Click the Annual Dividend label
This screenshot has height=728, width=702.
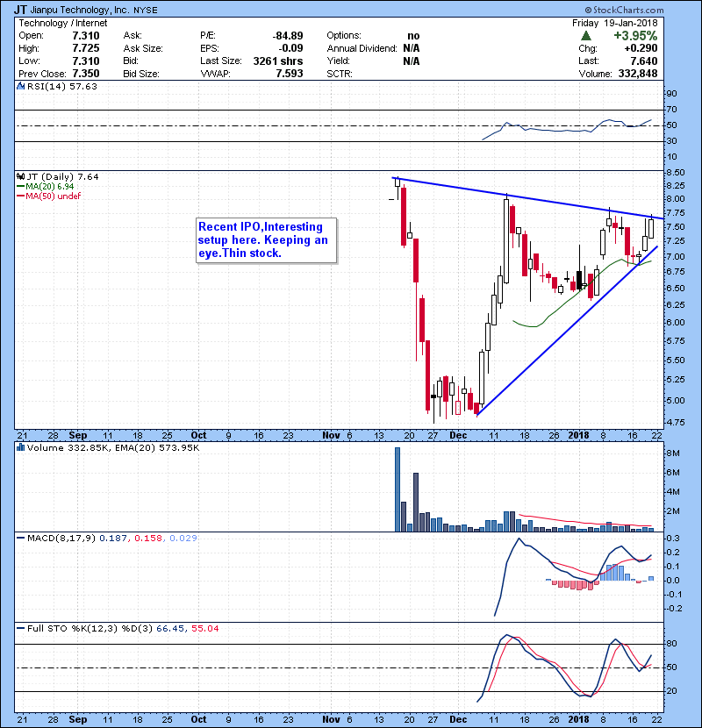click(x=362, y=48)
